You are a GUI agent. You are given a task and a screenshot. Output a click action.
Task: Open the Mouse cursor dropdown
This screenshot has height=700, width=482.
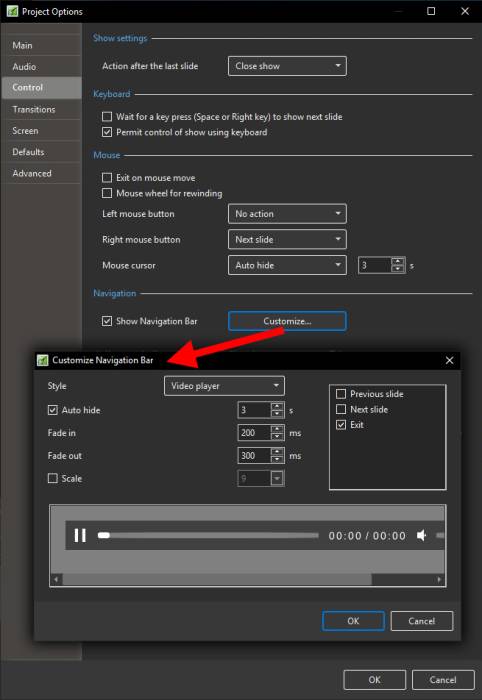pos(287,265)
